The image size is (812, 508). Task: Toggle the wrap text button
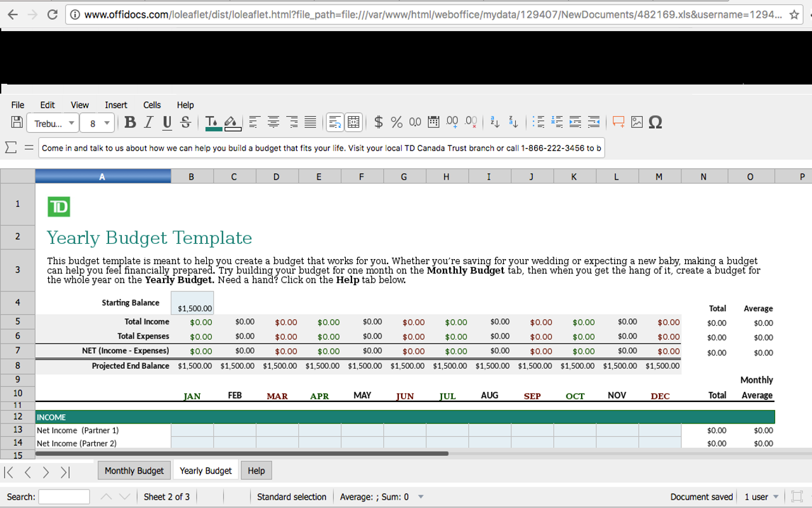335,123
